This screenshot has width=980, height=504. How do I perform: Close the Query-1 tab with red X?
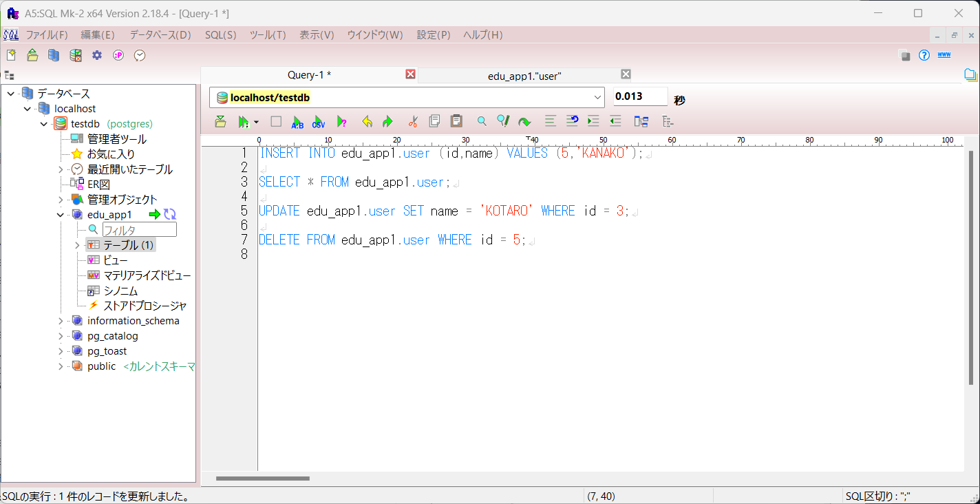pyautogui.click(x=410, y=74)
